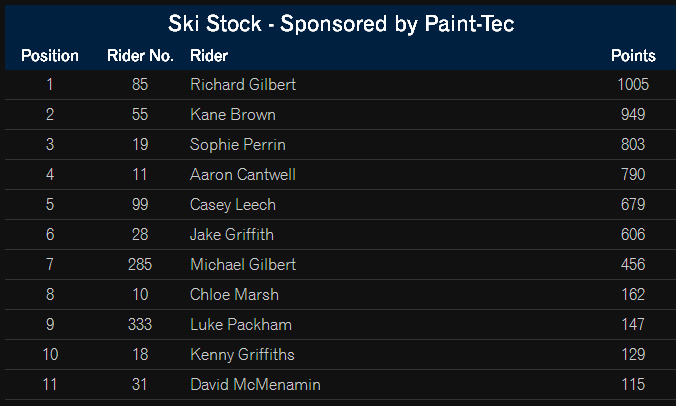
Task: Select rider Chloe Marsh
Action: tap(235, 295)
